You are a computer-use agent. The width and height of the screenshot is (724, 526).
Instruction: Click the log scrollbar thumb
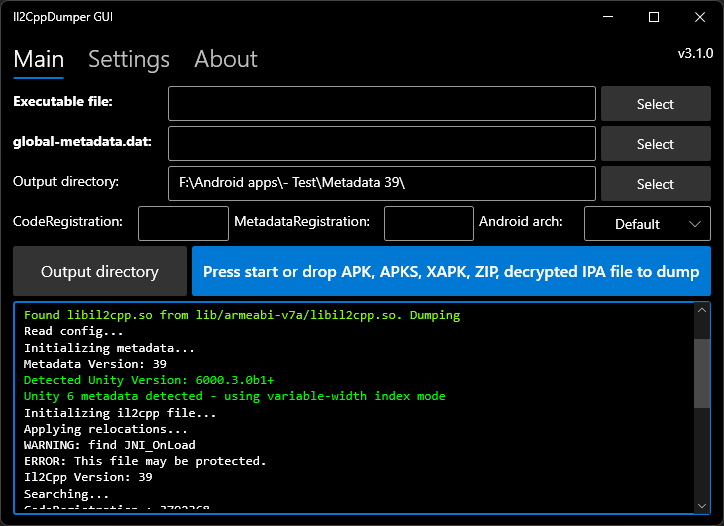coord(702,373)
